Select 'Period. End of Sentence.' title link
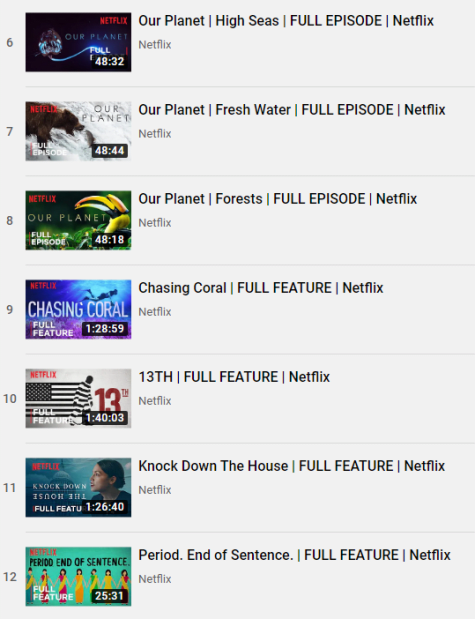 point(294,555)
